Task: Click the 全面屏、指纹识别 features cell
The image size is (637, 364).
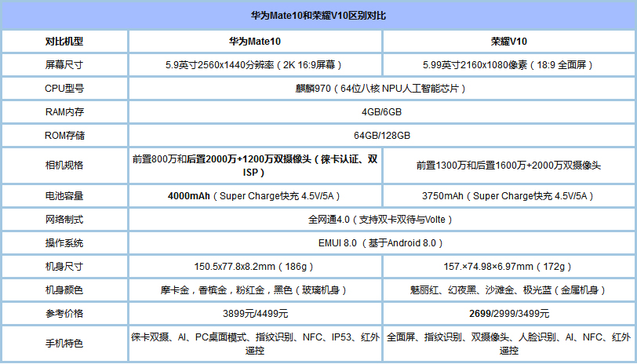Action: [x=509, y=344]
